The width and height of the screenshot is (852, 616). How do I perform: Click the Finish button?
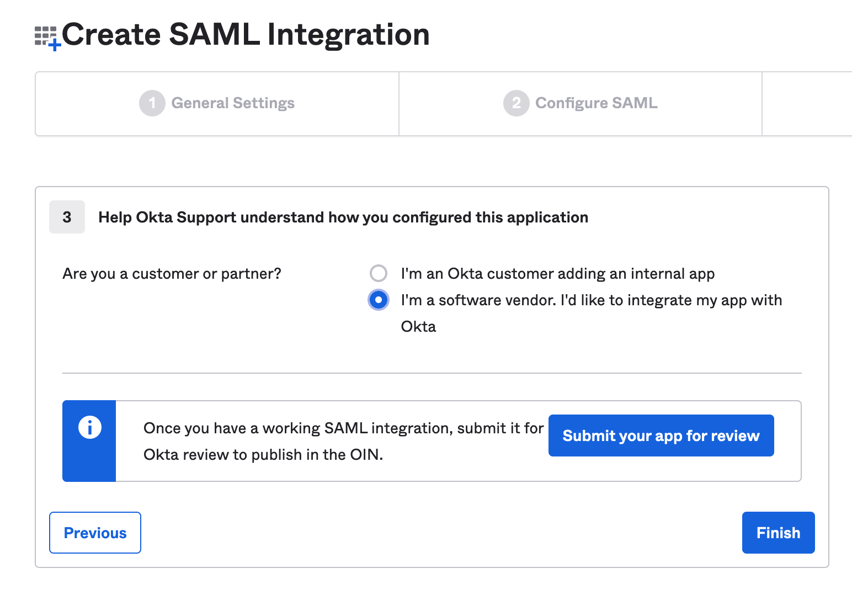coord(778,533)
